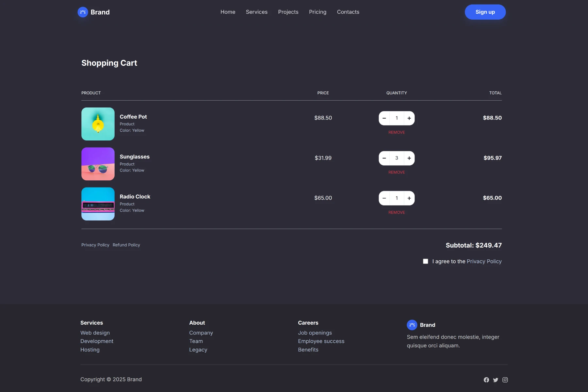588x392 pixels.
Task: Open the Twitter icon in footer
Action: (496, 380)
